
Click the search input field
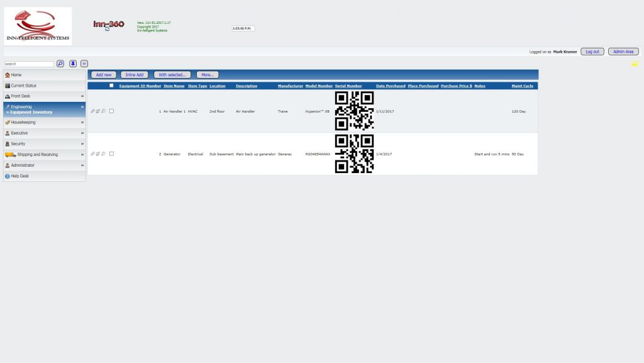tap(29, 64)
